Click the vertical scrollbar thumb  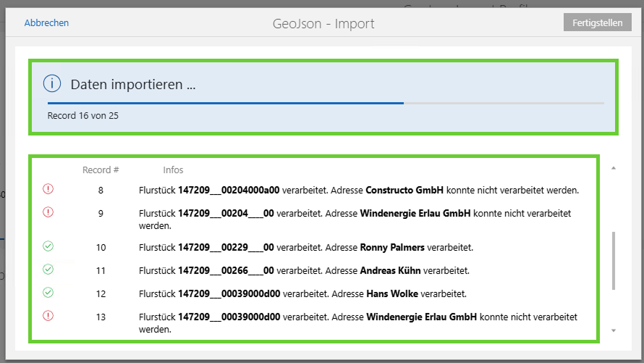[614, 260]
